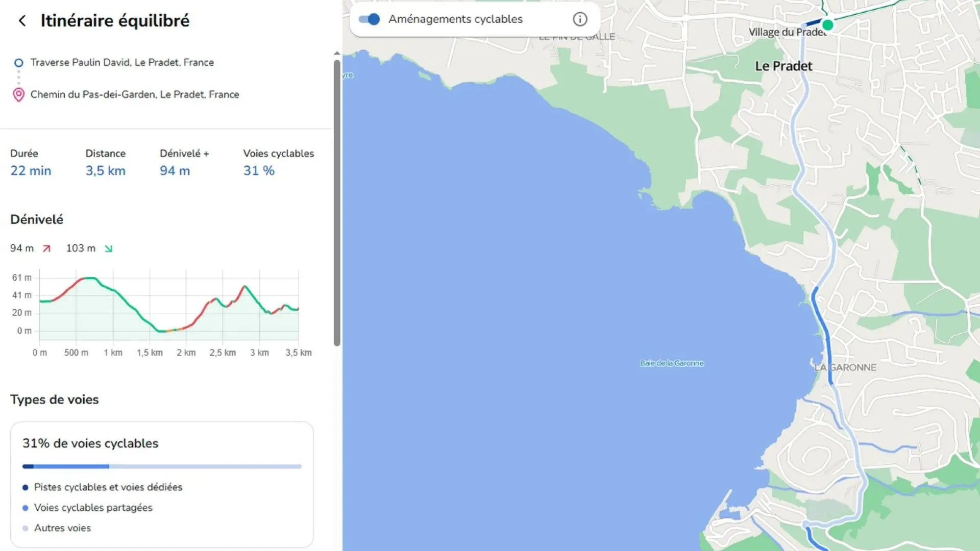Viewport: 980px width, 551px height.
Task: Click the 22 min duration value
Action: 31,171
